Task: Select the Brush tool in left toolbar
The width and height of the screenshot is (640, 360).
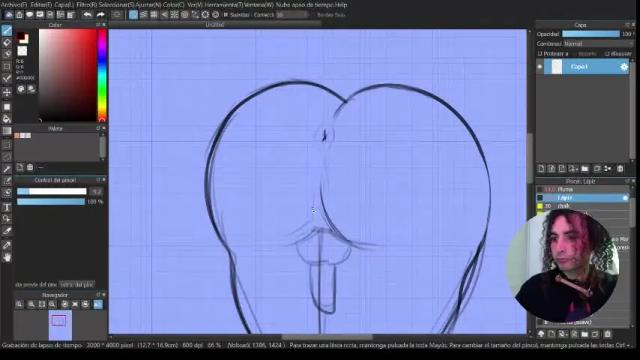Action: [x=7, y=31]
